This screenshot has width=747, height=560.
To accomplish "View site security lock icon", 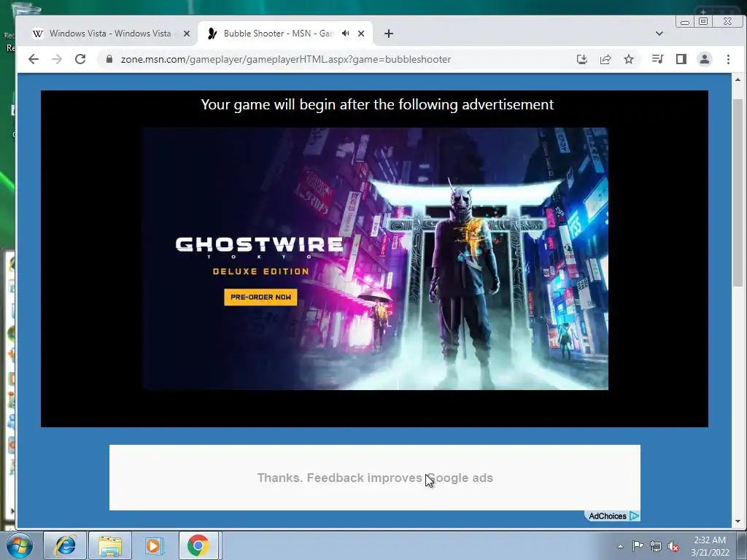I will tap(109, 59).
